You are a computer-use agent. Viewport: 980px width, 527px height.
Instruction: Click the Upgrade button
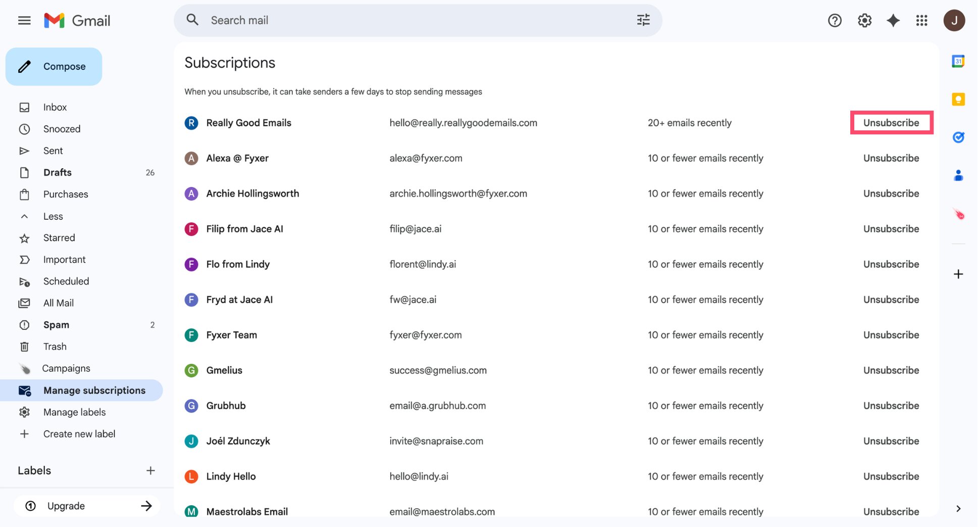click(x=87, y=506)
